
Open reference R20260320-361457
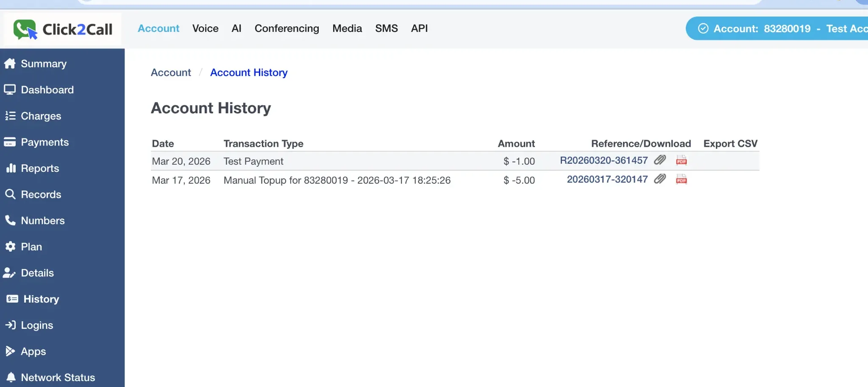[604, 160]
